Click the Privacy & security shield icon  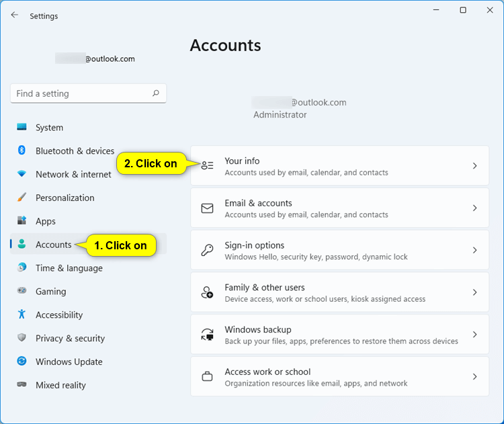22,337
